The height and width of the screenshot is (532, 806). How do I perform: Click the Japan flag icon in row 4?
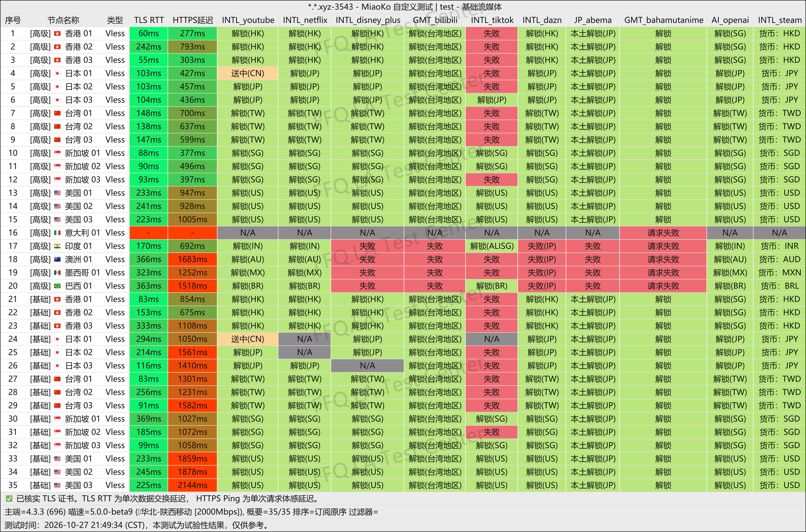(x=57, y=73)
